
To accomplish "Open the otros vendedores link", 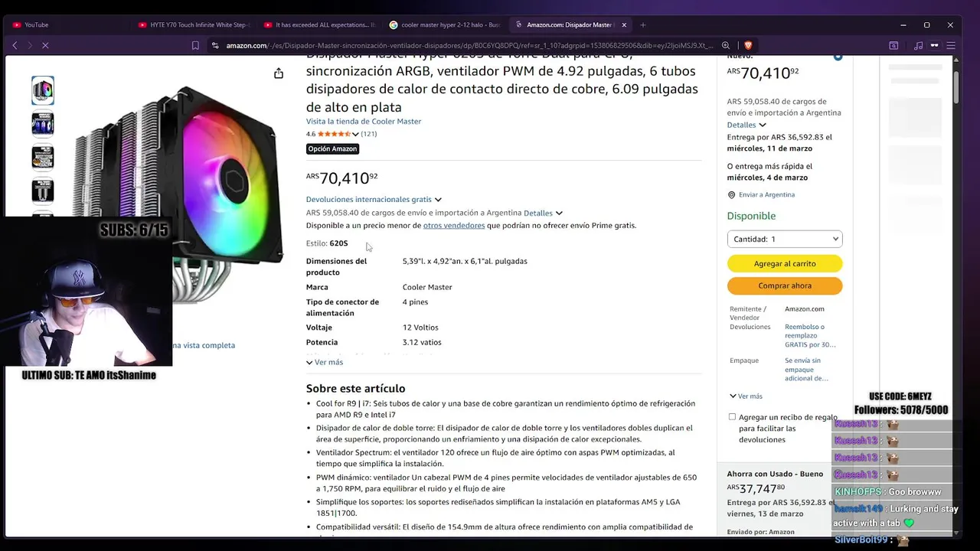I will coord(454,226).
